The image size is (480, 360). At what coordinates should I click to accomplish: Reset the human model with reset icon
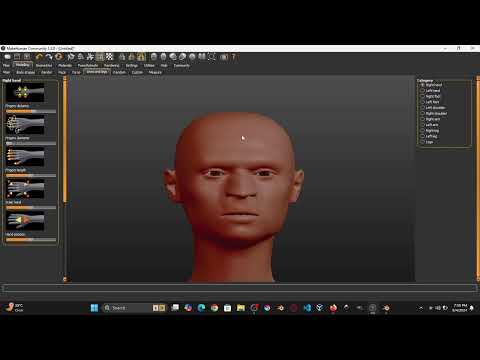click(59, 57)
